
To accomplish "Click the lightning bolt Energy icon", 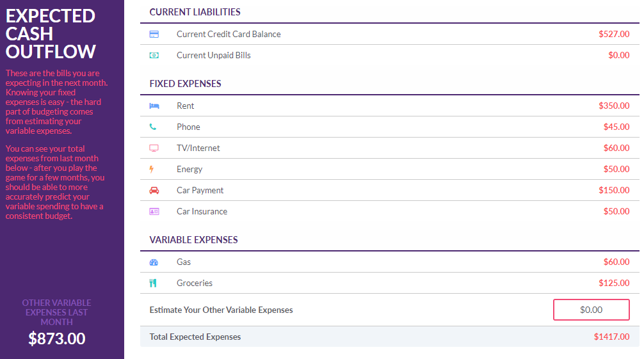I will tap(152, 169).
